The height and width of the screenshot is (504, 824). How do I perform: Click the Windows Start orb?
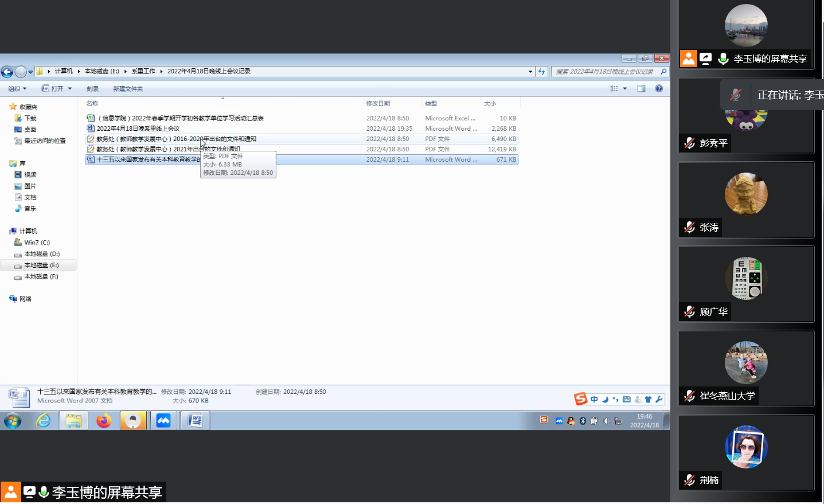pos(13,421)
